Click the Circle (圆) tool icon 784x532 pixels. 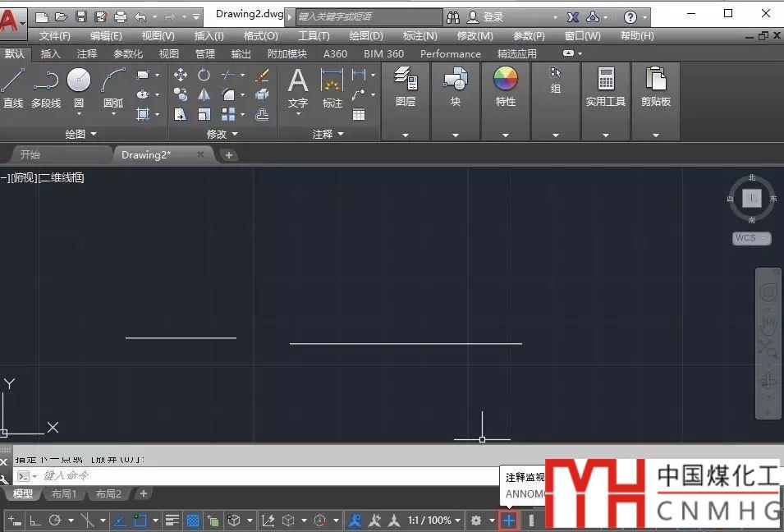click(x=79, y=86)
